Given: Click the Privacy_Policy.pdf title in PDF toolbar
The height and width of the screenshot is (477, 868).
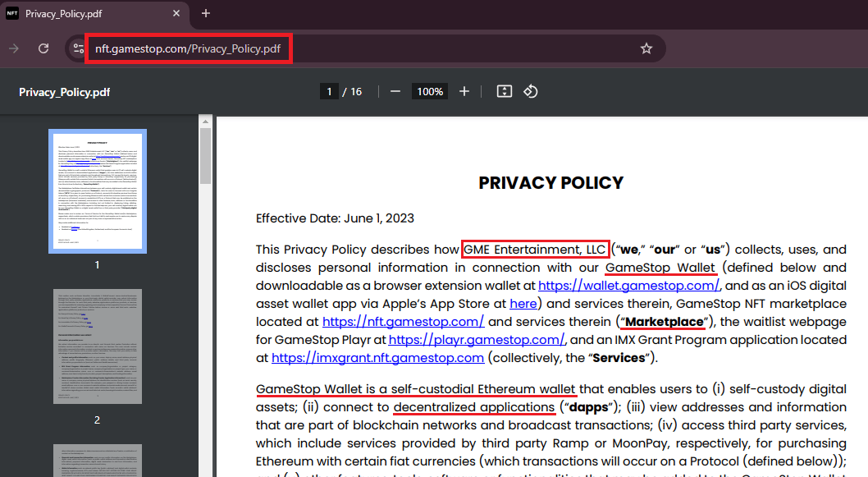Looking at the screenshot, I should click(x=64, y=92).
